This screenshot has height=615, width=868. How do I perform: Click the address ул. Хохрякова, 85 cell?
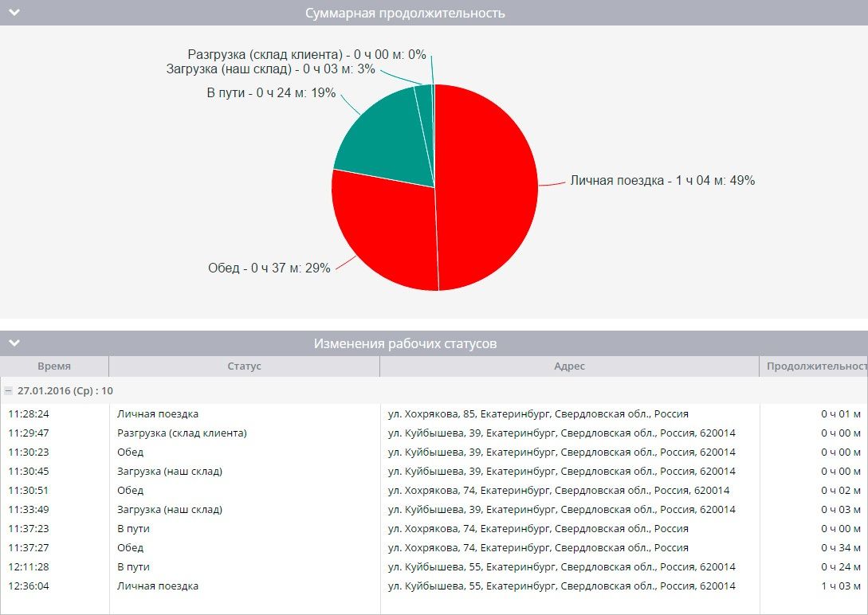538,413
